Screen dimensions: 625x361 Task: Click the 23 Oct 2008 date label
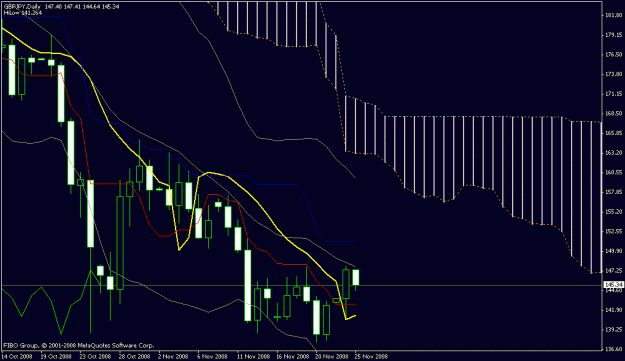(95, 356)
